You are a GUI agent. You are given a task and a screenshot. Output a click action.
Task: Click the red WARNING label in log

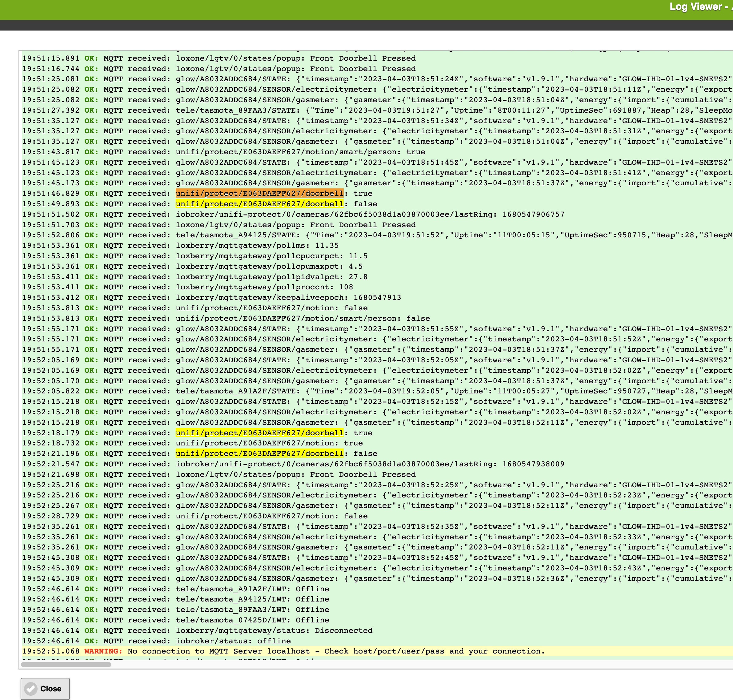[x=103, y=651]
